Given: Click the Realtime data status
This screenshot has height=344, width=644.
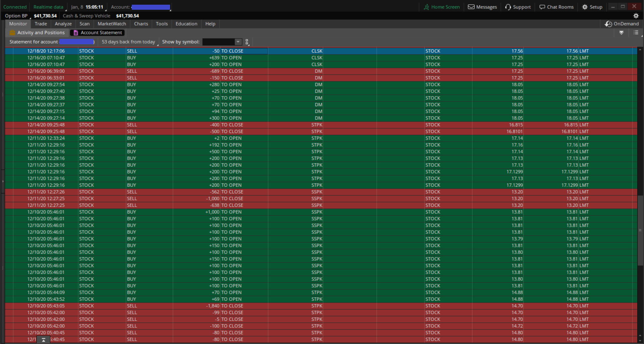Looking at the screenshot, I should tap(48, 7).
